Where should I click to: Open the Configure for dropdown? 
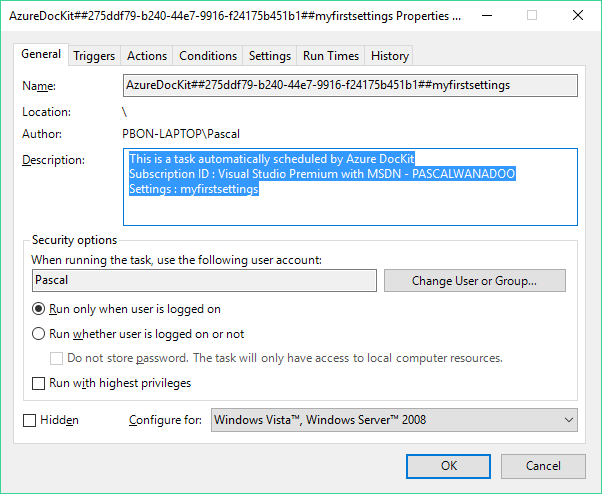[x=394, y=420]
